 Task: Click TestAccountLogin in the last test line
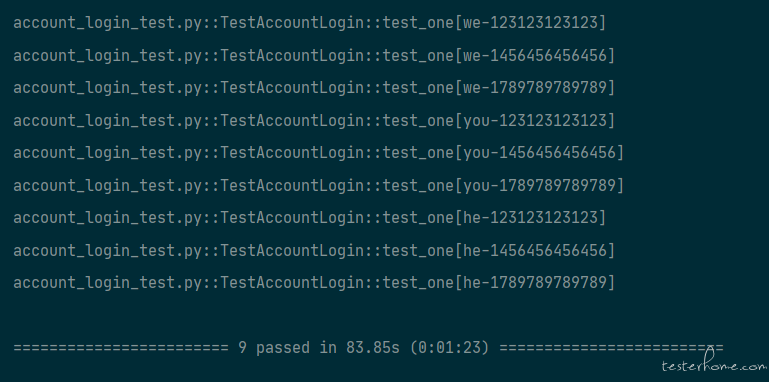click(292, 283)
